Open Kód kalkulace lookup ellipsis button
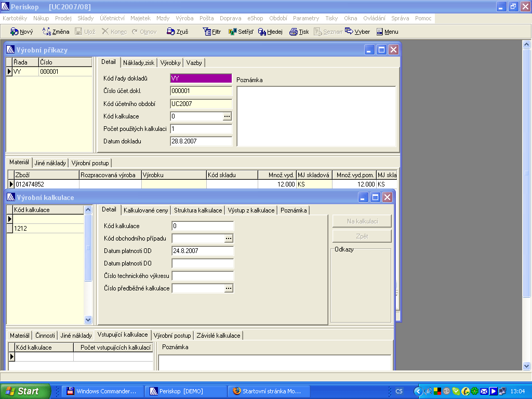 click(227, 116)
